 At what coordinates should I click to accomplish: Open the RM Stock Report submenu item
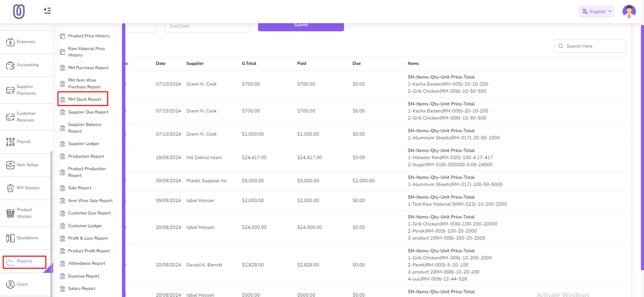click(x=85, y=99)
